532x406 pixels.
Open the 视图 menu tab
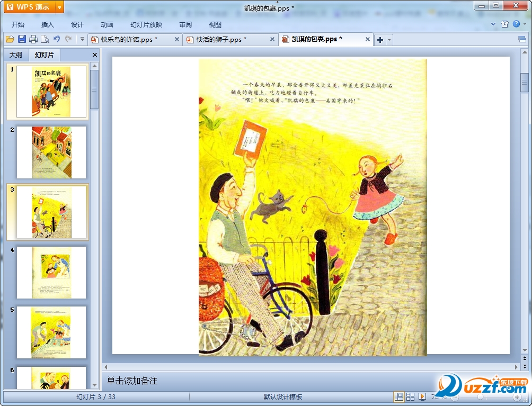215,25
